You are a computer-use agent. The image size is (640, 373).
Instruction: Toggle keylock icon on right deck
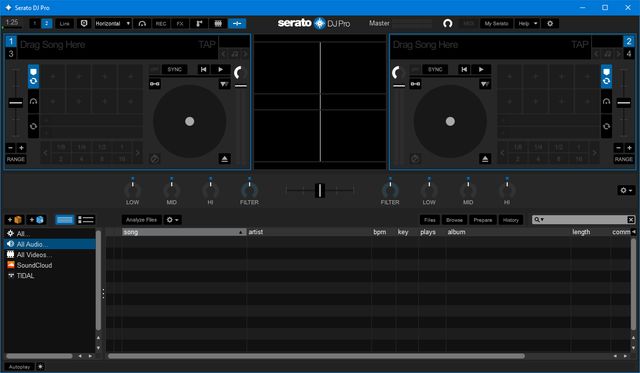[x=416, y=84]
